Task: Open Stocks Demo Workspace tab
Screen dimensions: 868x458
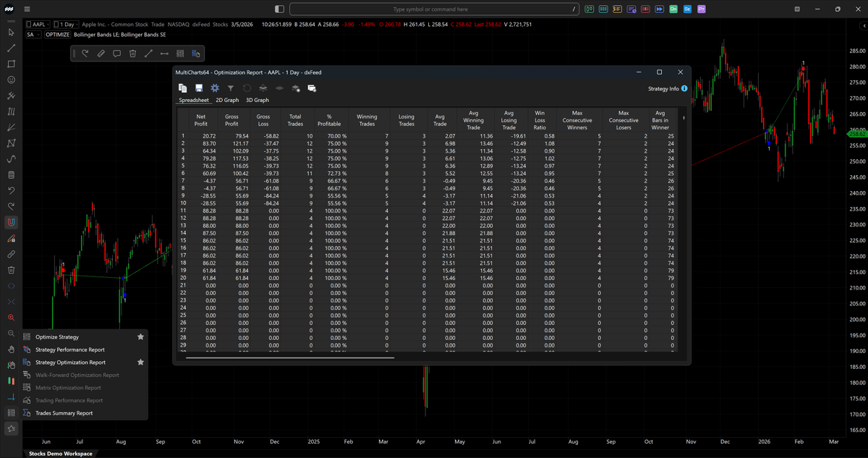Action: 61,453
